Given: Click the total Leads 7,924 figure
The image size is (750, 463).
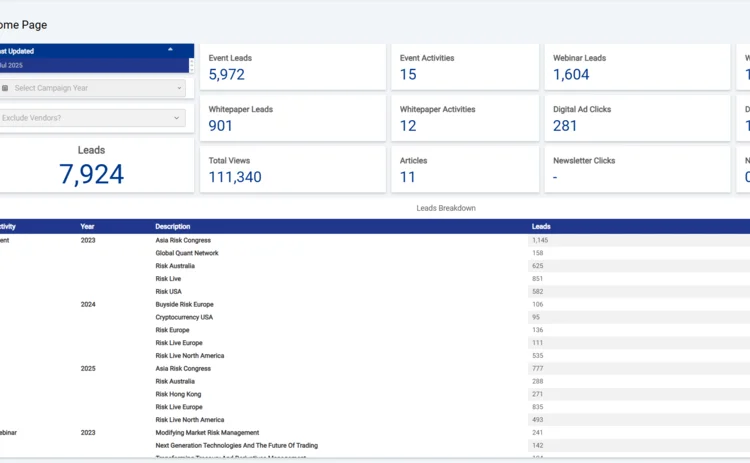Looking at the screenshot, I should click(91, 174).
